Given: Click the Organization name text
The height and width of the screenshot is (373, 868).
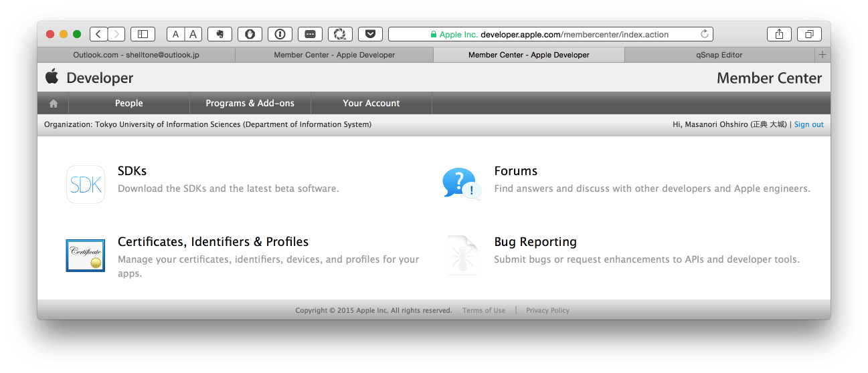Looking at the screenshot, I should point(207,124).
